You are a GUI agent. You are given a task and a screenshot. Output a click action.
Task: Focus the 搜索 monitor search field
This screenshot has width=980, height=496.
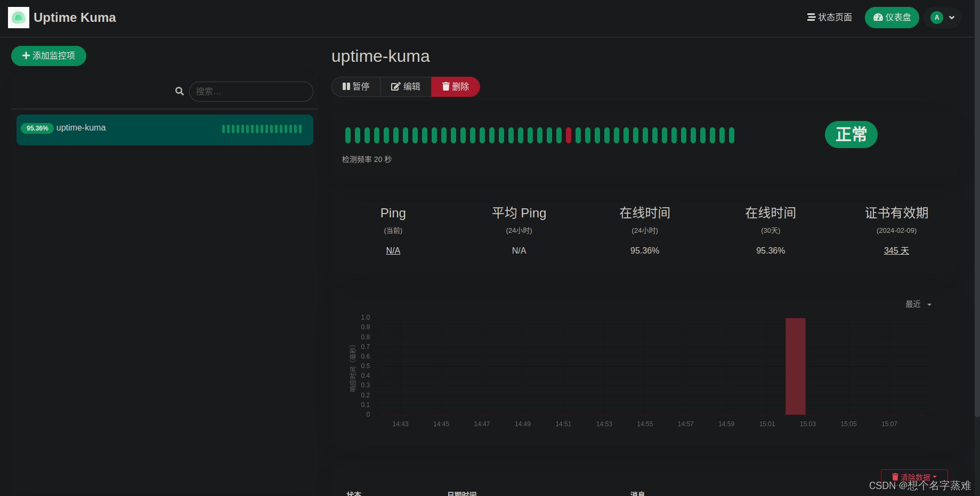coord(251,92)
